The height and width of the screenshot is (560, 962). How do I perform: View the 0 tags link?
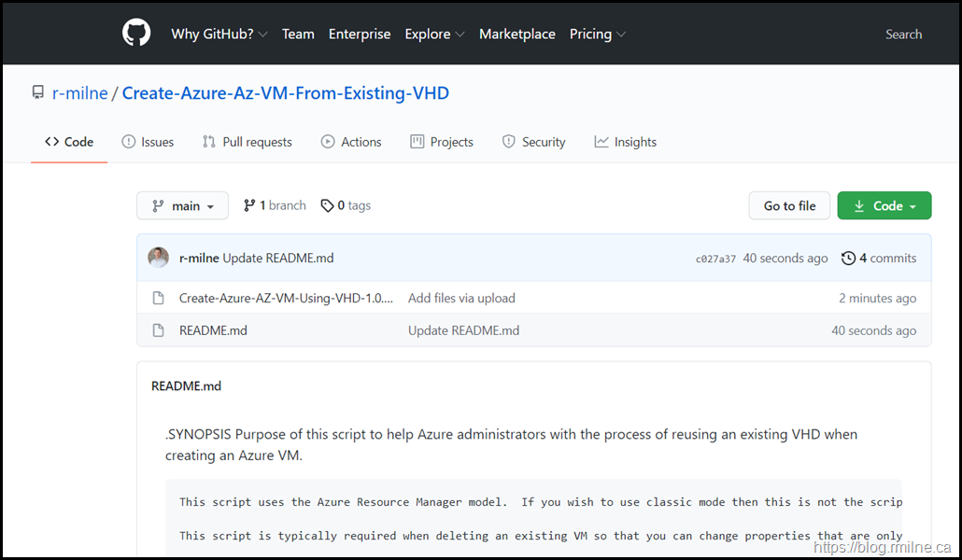(x=346, y=205)
